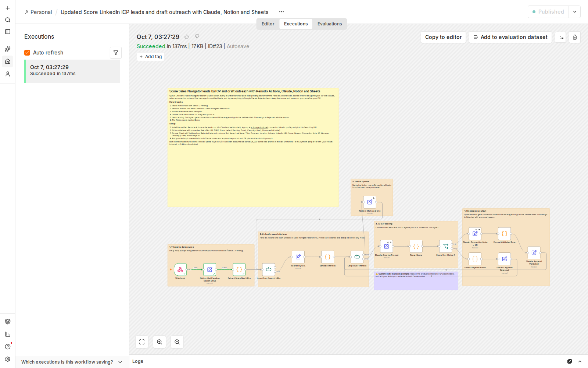Click the Add tag button
This screenshot has width=588, height=368.
151,57
